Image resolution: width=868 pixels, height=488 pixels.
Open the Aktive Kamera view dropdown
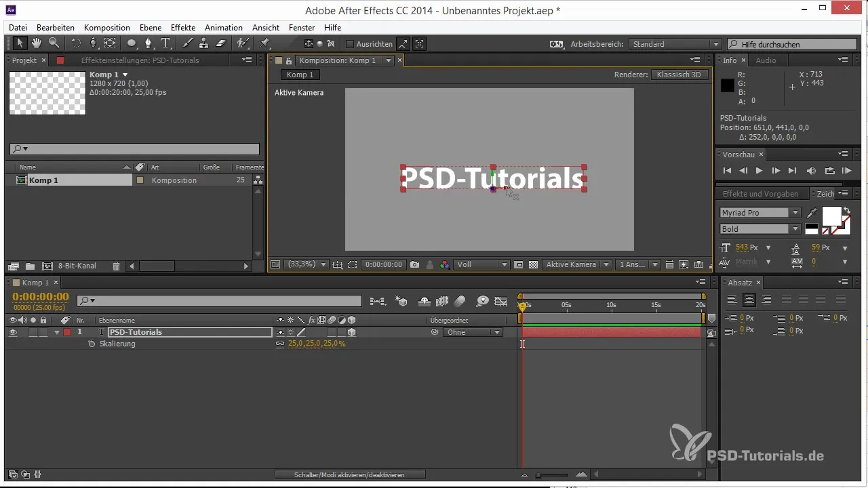(577, 264)
